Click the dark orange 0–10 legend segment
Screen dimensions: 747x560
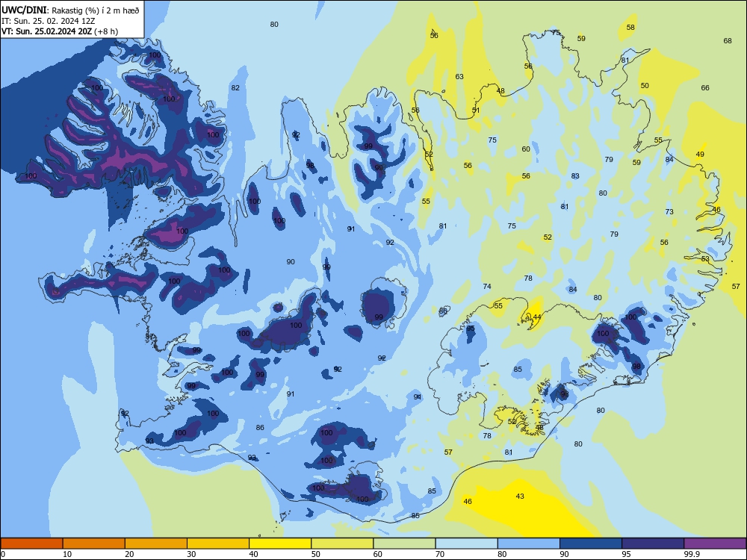point(32,544)
